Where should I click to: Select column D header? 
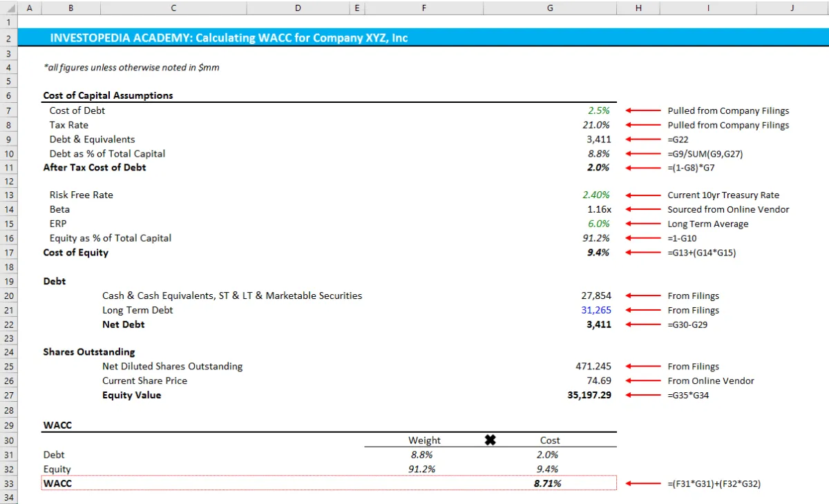pyautogui.click(x=298, y=8)
